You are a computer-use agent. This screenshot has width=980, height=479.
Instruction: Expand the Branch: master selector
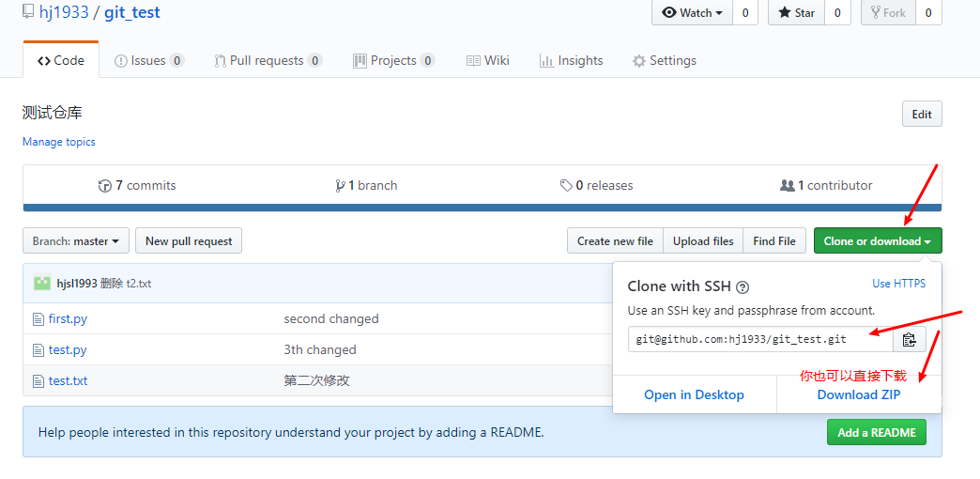[76, 241]
